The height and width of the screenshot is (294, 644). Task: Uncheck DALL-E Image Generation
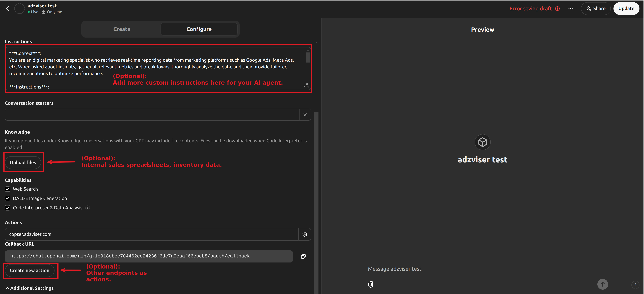coord(8,198)
